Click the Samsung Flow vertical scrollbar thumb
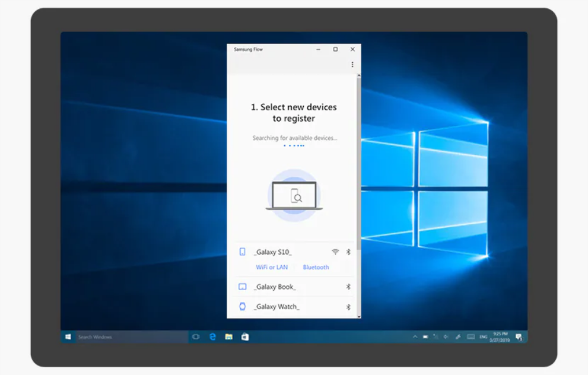 tap(359, 163)
